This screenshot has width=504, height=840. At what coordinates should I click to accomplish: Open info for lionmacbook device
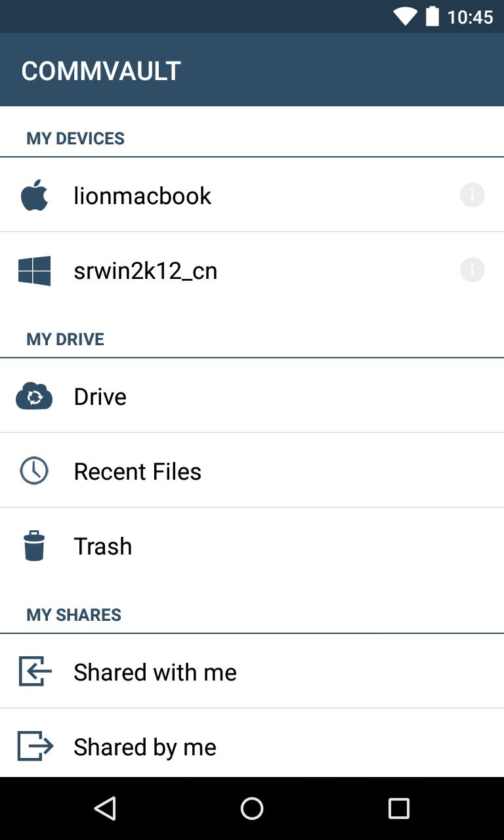[x=472, y=195]
